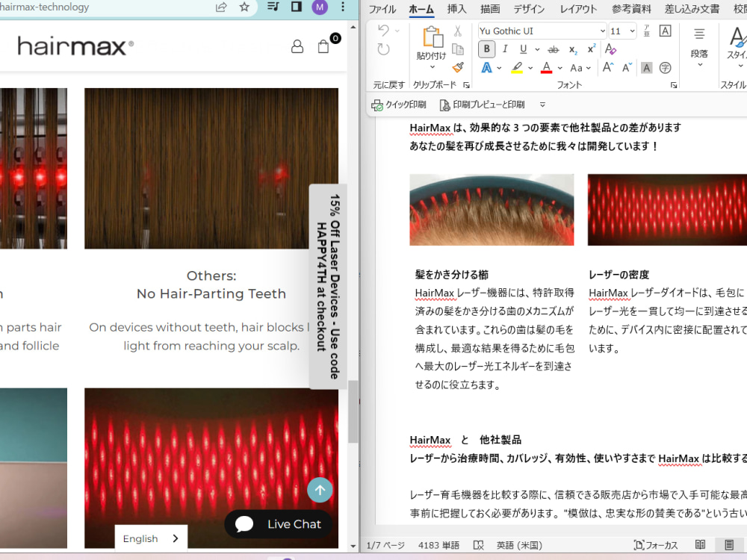Click the scroll-to-top arrow button

320,490
